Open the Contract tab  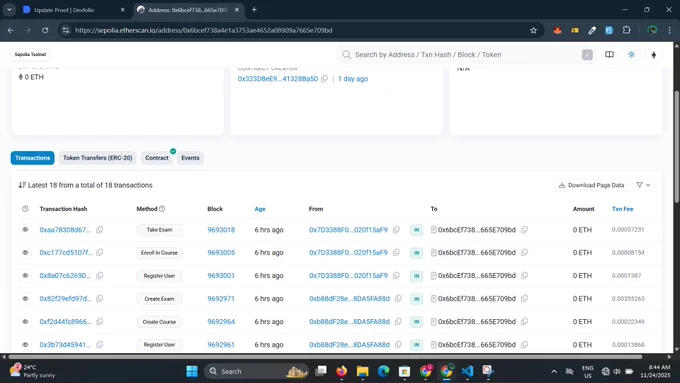(157, 158)
